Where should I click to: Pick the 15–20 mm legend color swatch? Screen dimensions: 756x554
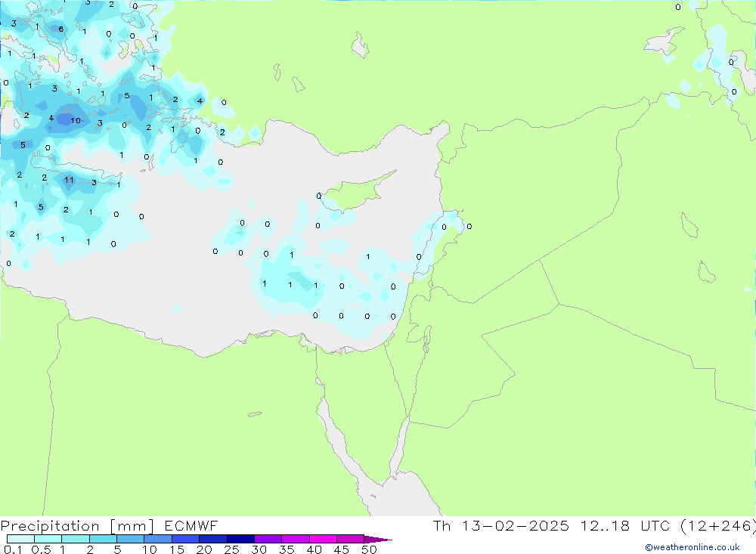pos(185,539)
